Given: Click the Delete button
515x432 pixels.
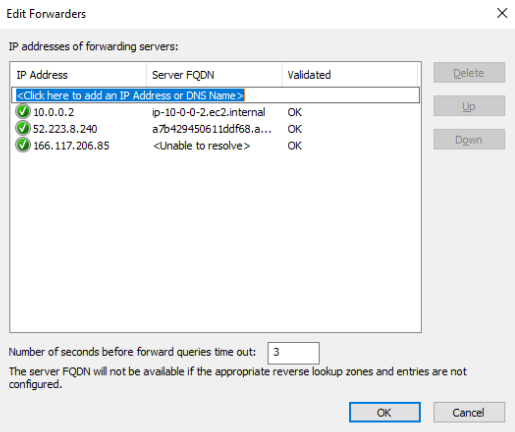Looking at the screenshot, I should tap(469, 73).
